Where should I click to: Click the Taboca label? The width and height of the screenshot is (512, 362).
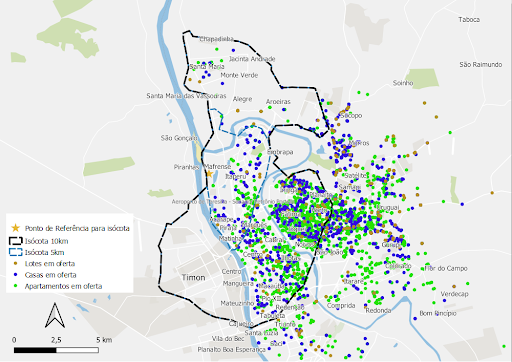point(469,20)
